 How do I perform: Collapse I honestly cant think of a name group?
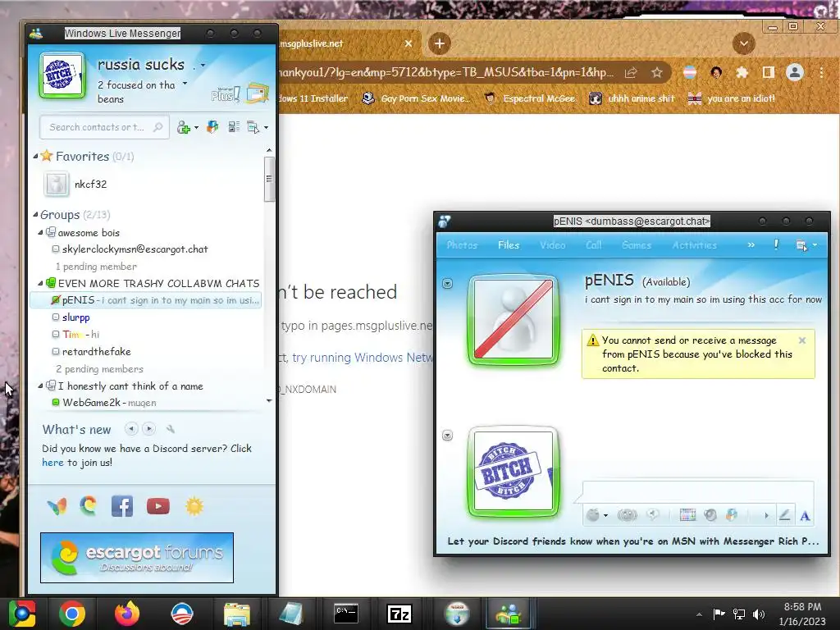(40, 386)
